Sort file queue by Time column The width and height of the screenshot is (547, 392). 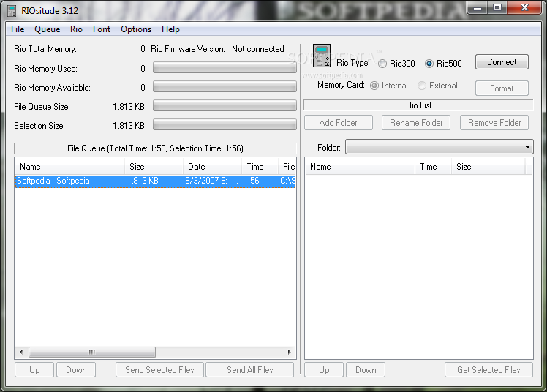(x=260, y=167)
